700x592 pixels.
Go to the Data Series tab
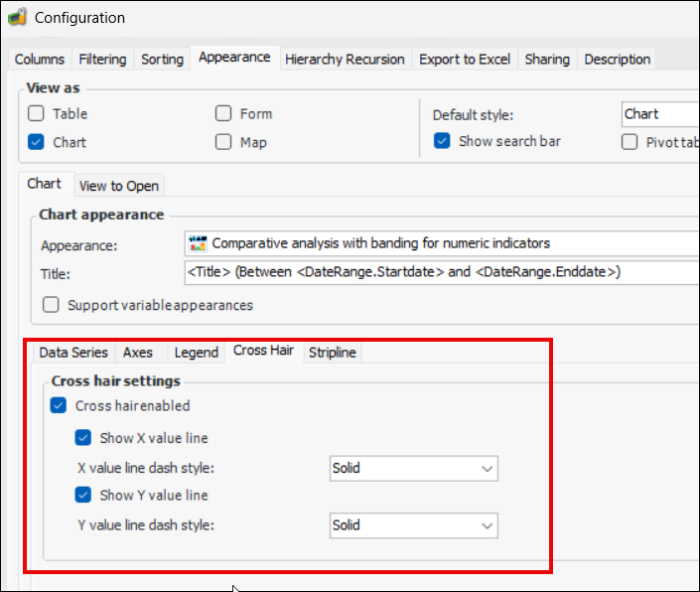pyautogui.click(x=73, y=353)
